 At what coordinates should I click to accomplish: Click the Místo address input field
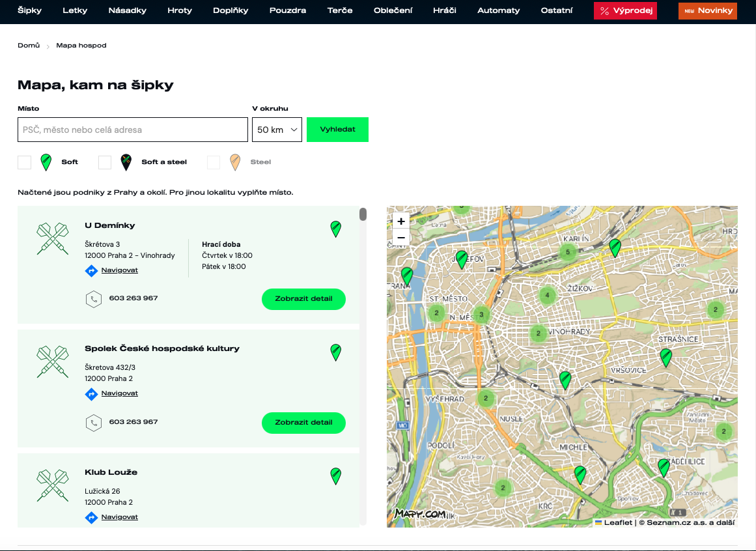[133, 130]
